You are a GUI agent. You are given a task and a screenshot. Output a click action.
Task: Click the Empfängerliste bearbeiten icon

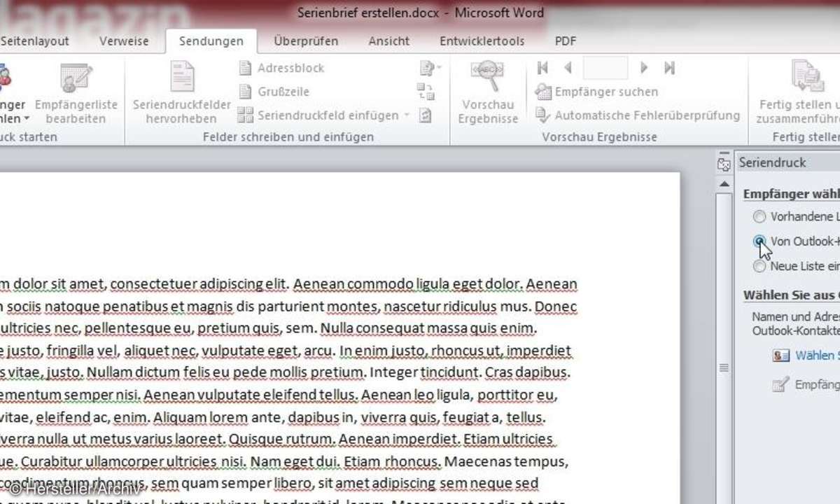(76, 78)
